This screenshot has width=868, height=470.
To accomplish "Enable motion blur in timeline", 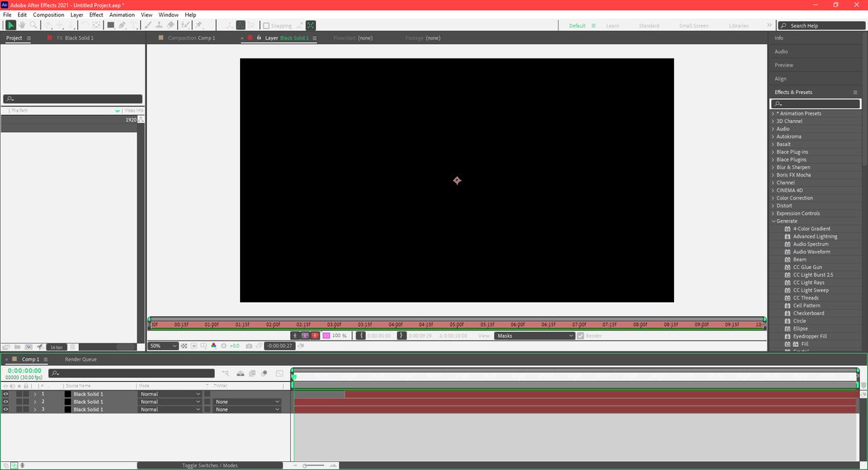I will (x=264, y=374).
